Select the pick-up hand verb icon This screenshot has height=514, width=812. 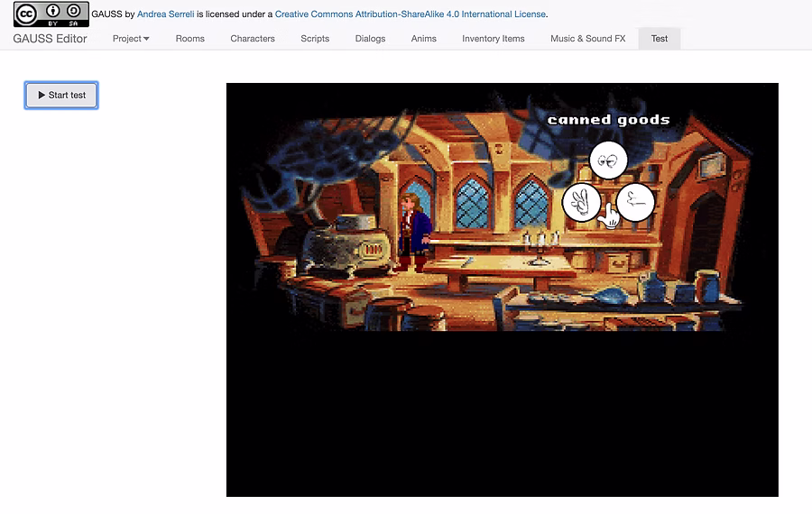(x=581, y=202)
